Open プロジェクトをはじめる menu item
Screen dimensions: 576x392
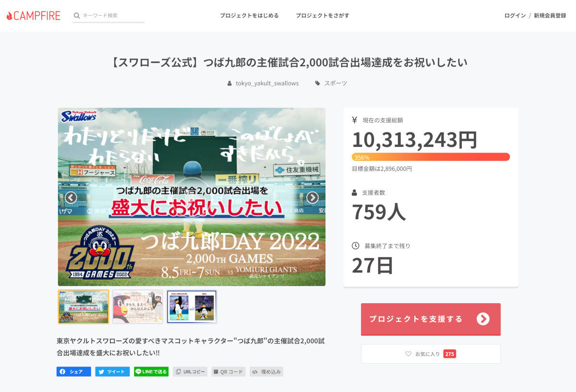tap(249, 15)
